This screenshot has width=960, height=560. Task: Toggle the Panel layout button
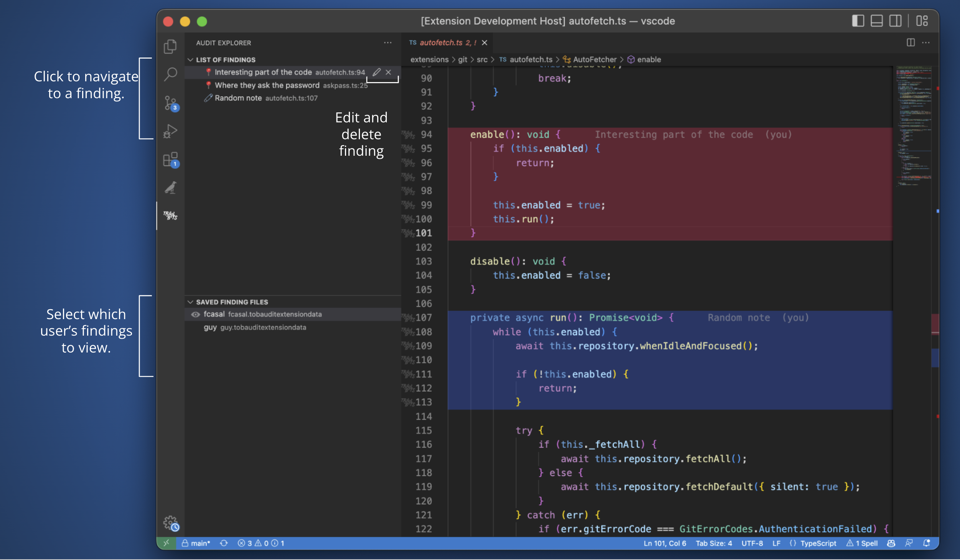pos(877,21)
